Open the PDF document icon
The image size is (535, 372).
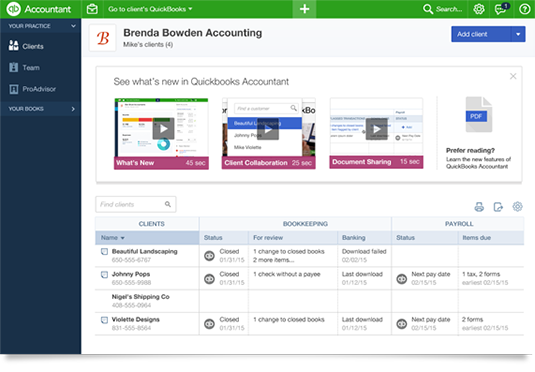tap(479, 114)
